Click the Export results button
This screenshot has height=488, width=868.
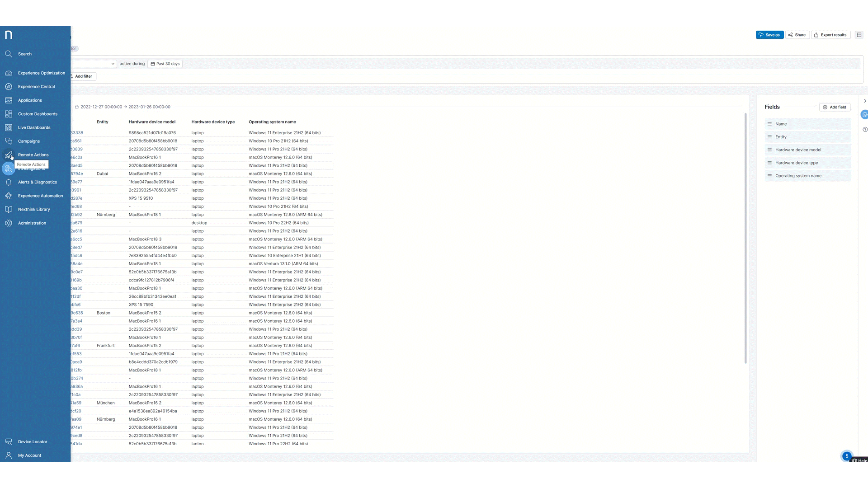830,35
